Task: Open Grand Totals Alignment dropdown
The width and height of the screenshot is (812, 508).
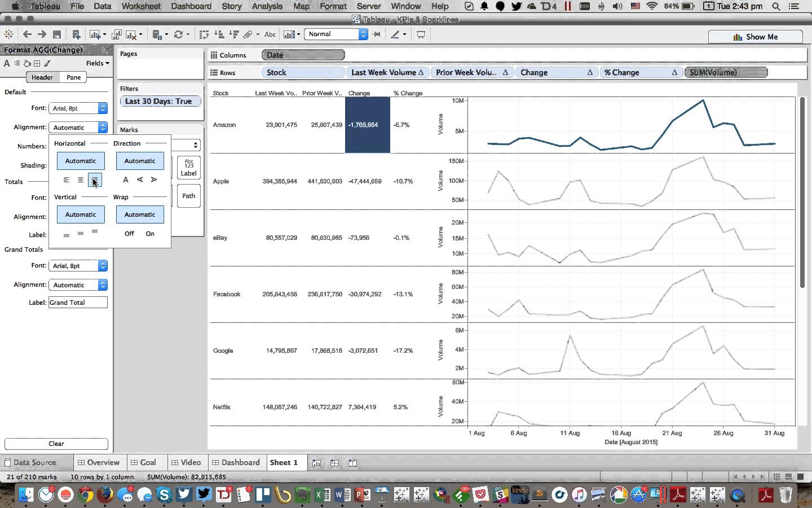Action: pos(78,285)
